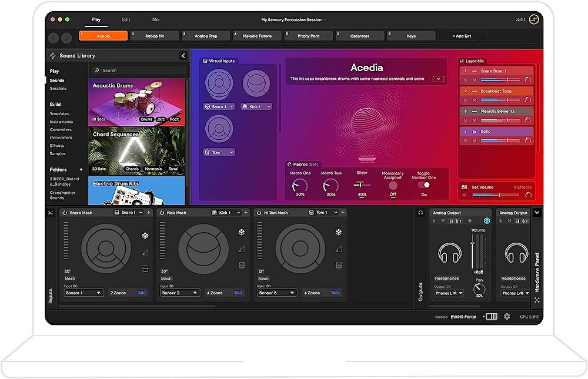588x379 pixels.
Task: Click the Snare Mesh power icon
Action: [65, 213]
